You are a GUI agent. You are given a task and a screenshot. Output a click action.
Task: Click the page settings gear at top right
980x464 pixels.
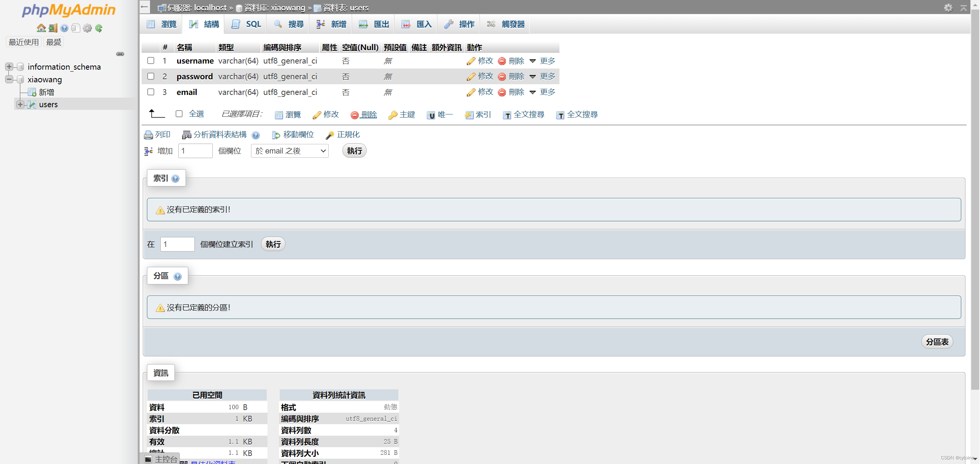coord(948,7)
